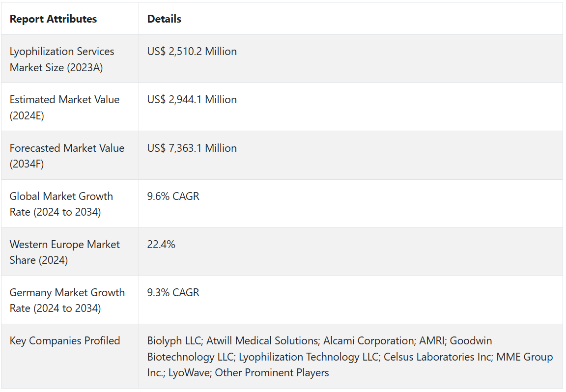The height and width of the screenshot is (392, 566).
Task: Click the 22.4% market share value
Action: pyautogui.click(x=161, y=245)
